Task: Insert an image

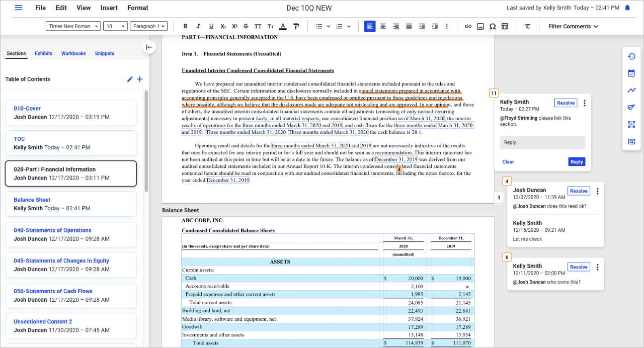Action: click(480, 26)
